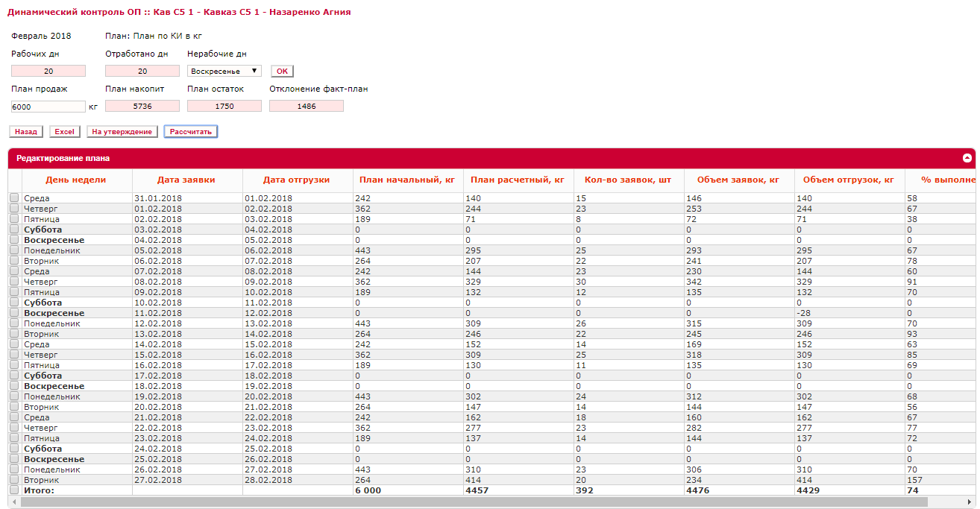Sort by the День недели column header
This screenshot has height=509, width=980.
(76, 180)
